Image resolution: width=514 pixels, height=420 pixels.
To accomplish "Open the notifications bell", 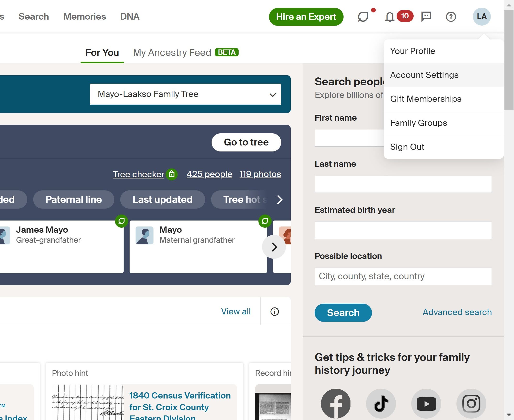I will [390, 16].
